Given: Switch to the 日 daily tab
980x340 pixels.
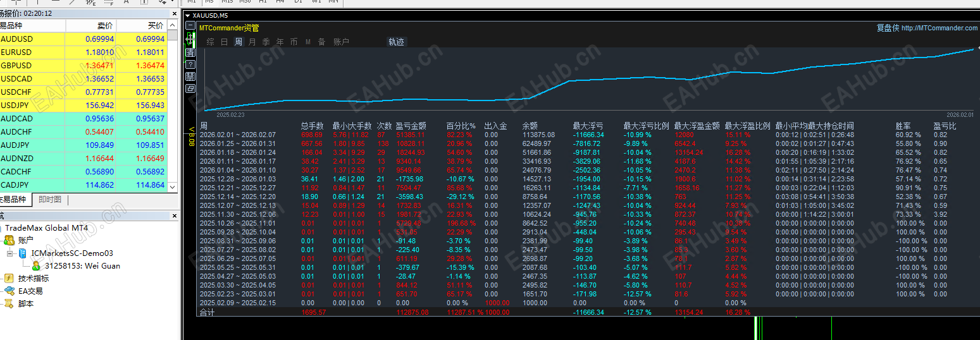Looking at the screenshot, I should (x=224, y=42).
